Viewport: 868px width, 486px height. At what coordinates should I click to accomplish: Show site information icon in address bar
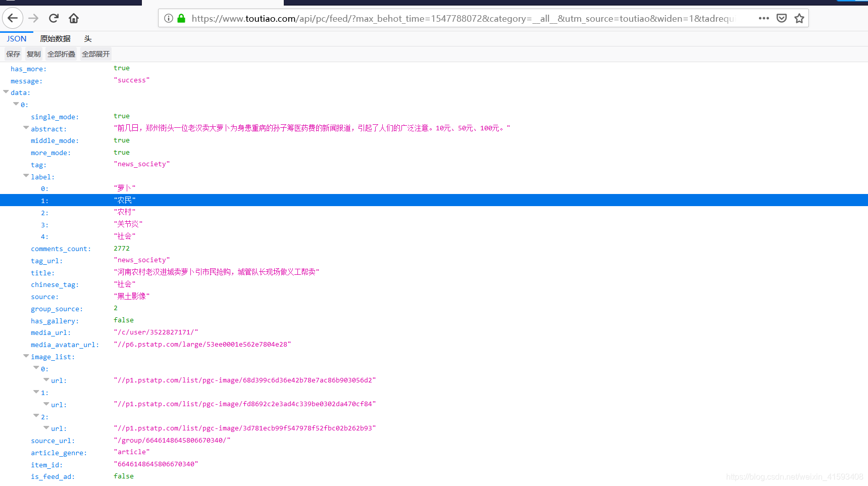(169, 18)
